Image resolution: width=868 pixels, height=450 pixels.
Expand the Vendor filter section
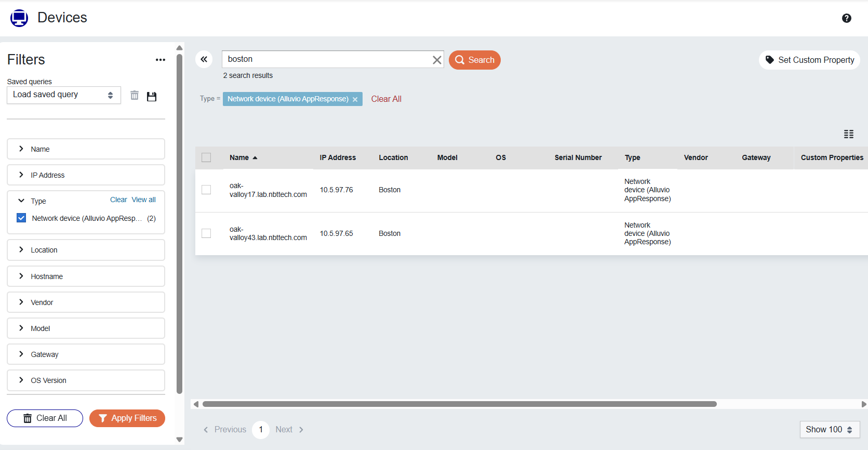pos(86,302)
